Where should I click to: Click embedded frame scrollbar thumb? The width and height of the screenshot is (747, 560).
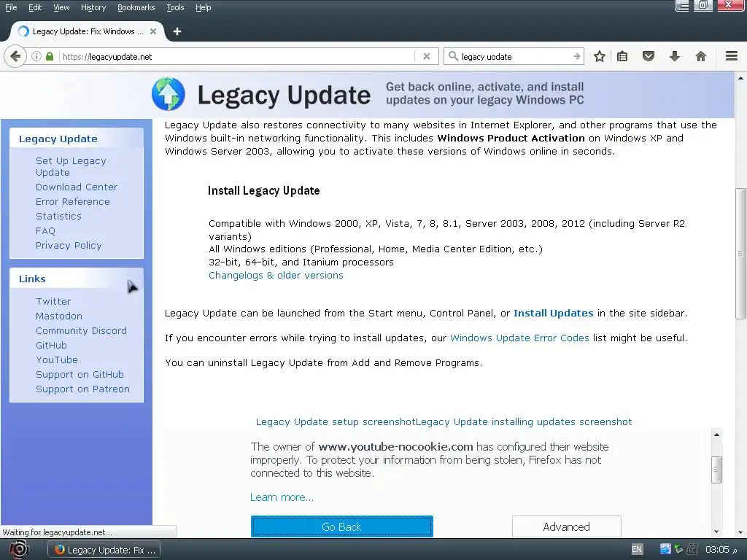716,470
